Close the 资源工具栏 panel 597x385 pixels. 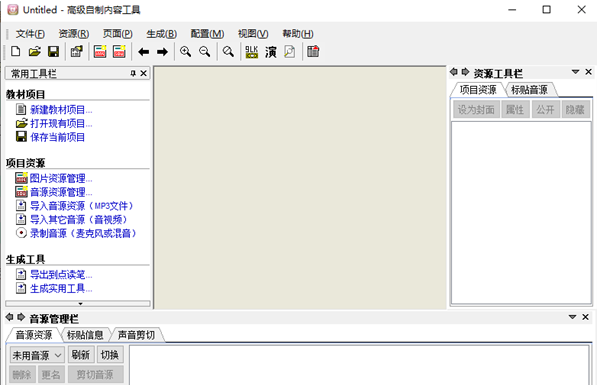588,72
